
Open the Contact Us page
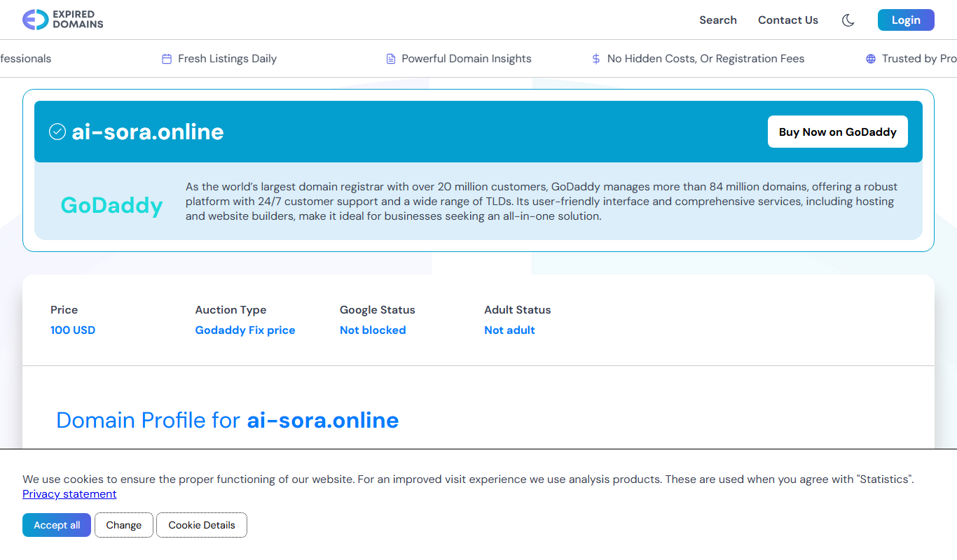click(x=788, y=20)
